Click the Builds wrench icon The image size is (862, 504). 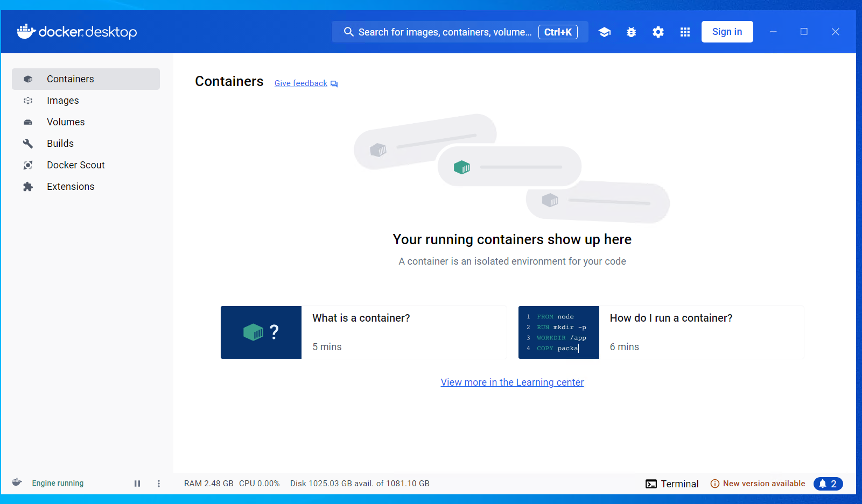tap(28, 144)
